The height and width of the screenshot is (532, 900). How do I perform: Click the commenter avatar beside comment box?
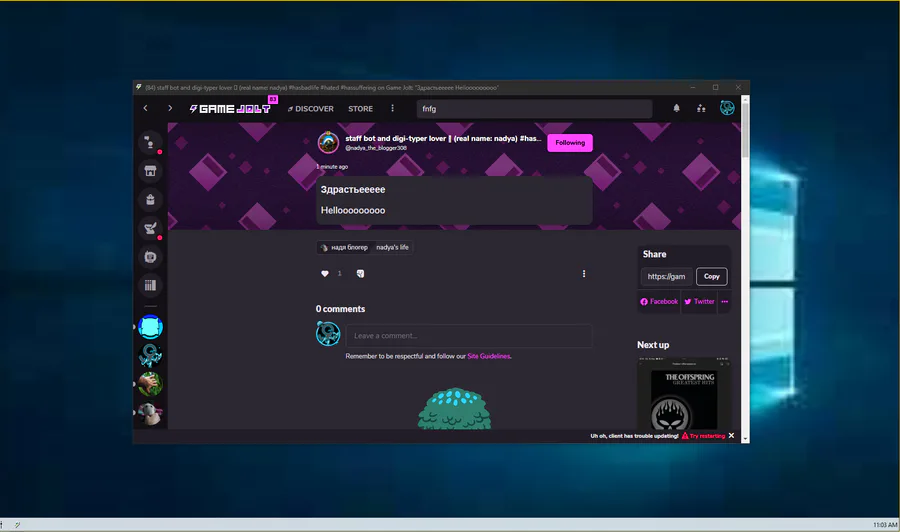328,333
